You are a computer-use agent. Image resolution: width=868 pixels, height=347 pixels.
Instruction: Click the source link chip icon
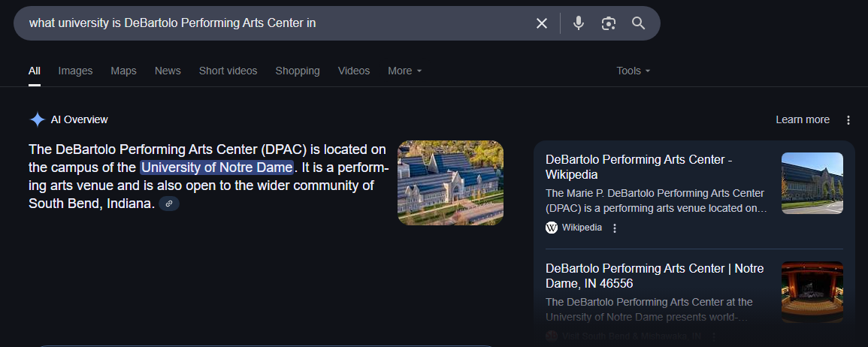[169, 204]
